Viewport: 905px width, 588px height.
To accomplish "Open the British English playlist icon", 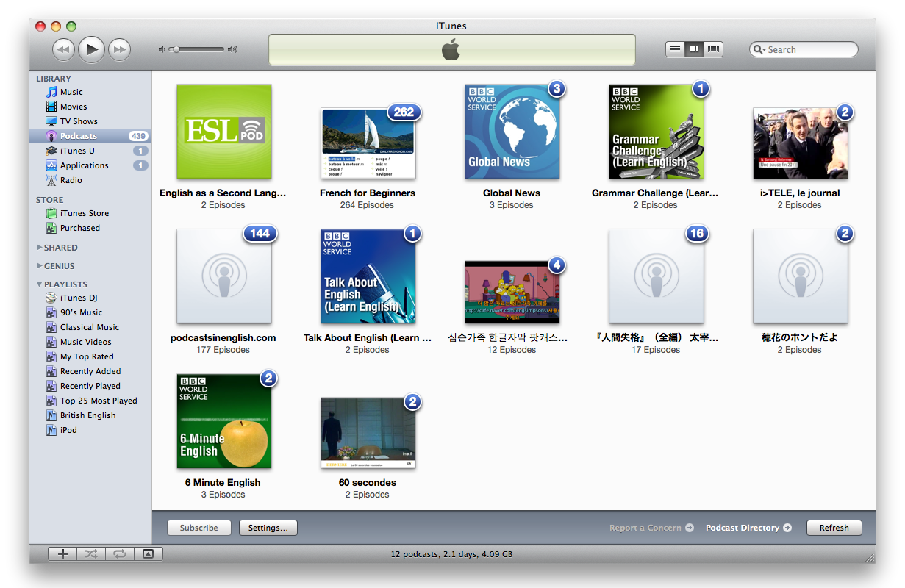I will [51, 415].
